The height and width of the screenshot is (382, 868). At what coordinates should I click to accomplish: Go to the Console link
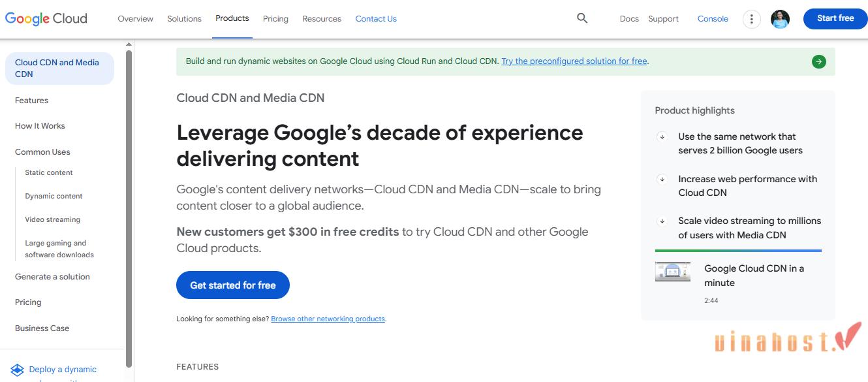[x=713, y=19]
